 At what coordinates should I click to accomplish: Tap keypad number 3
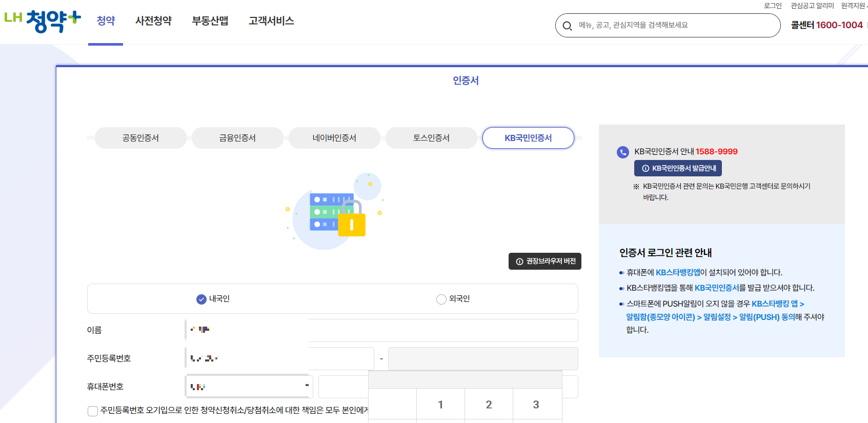pyautogui.click(x=536, y=405)
